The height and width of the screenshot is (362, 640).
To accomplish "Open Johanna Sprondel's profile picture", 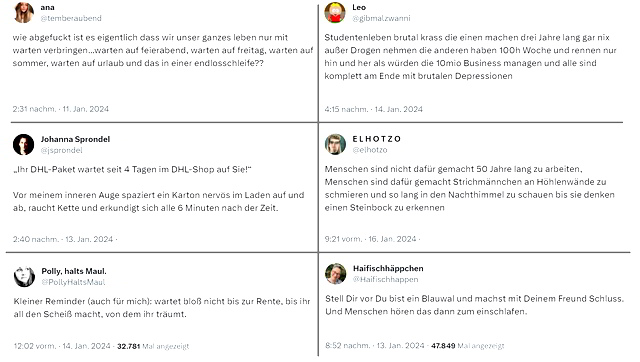I will click(x=24, y=144).
